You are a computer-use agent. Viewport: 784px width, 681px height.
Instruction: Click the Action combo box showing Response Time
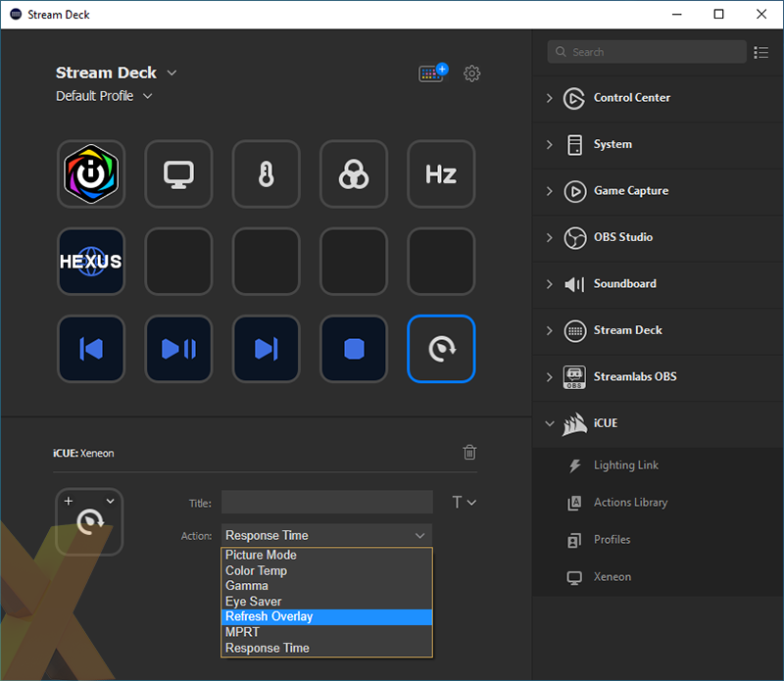click(x=326, y=536)
